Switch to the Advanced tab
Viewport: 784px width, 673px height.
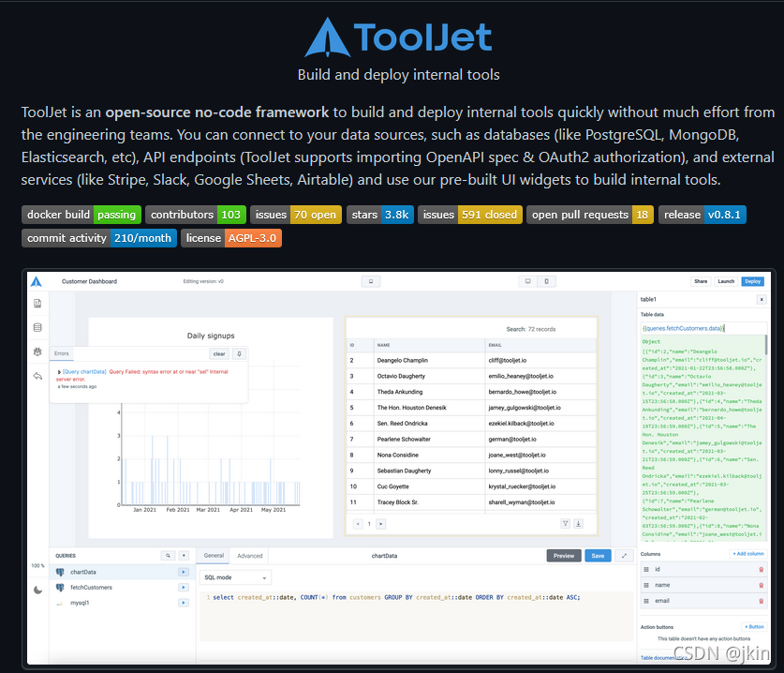coord(249,556)
